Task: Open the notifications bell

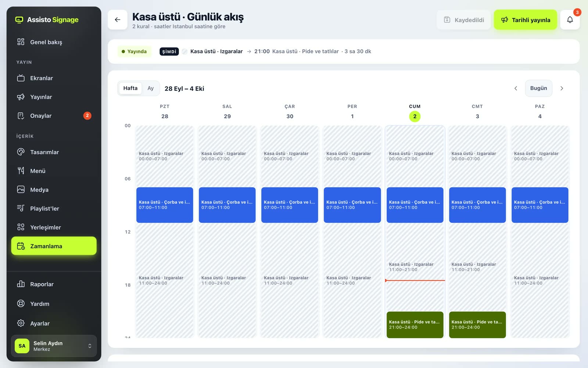Action: [x=570, y=20]
